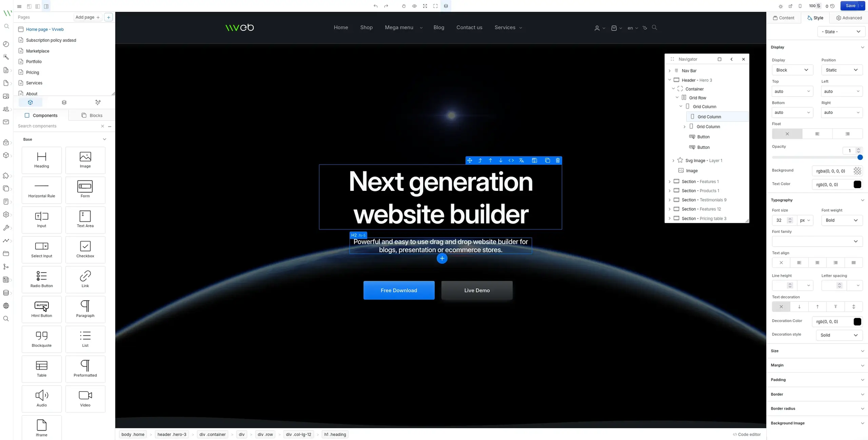This screenshot has height=440, width=868.
Task: Click the Opacity slider handle
Action: coord(860,157)
